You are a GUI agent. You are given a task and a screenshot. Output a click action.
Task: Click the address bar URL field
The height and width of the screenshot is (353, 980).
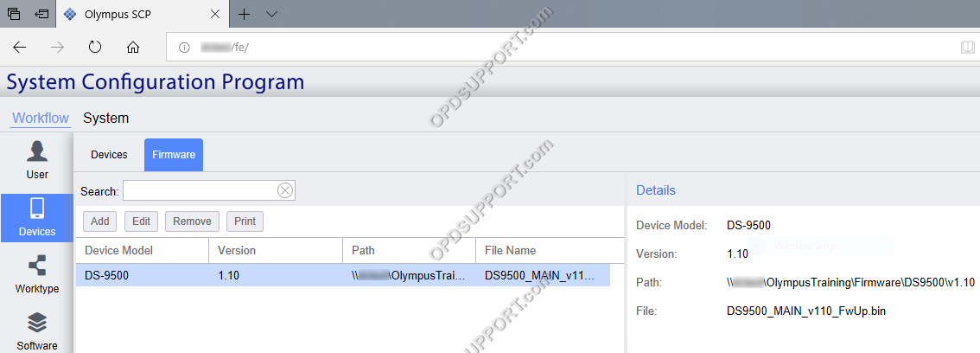[572, 48]
